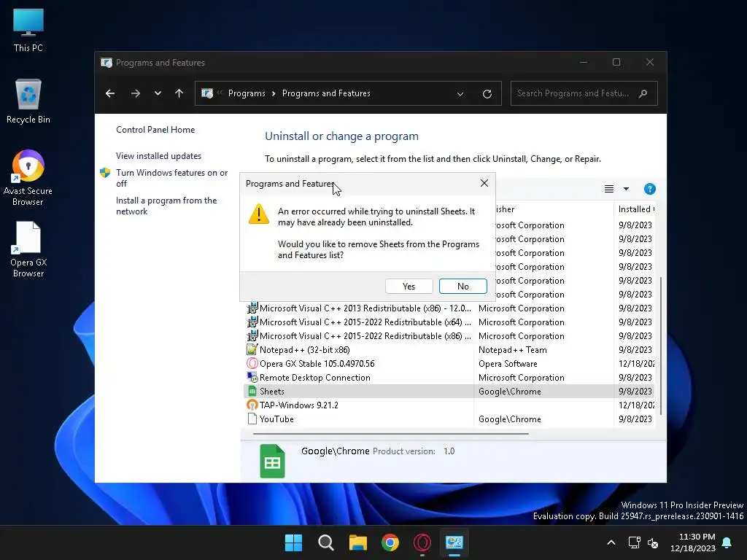The image size is (747, 560).
Task: Select Microsoft Visual C++ 2015-2022 Redistributable (x86)
Action: click(449, 335)
